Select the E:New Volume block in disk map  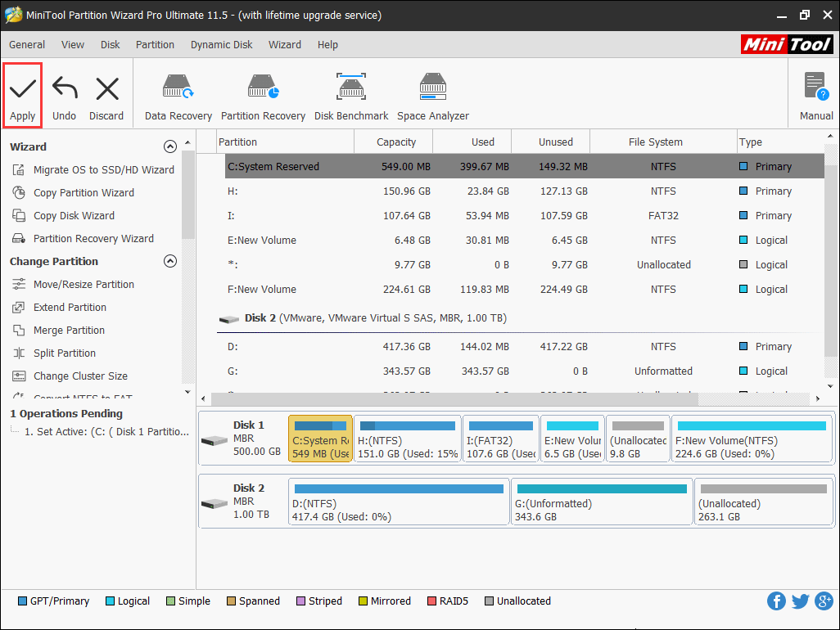coord(572,439)
